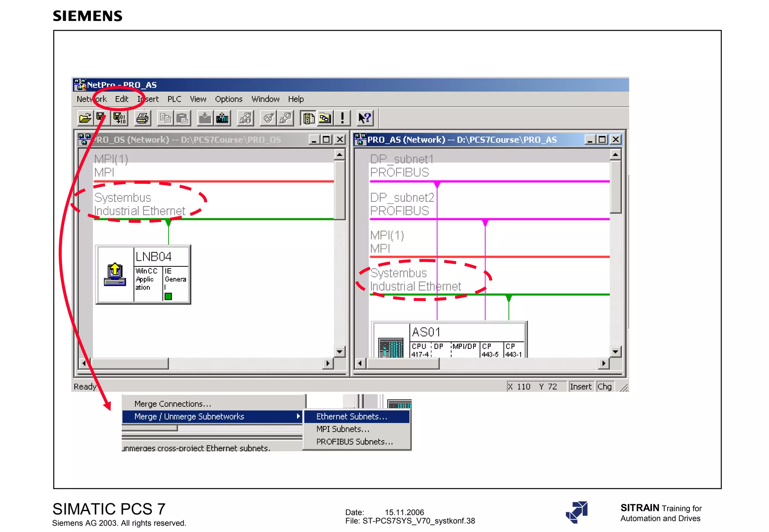This screenshot has width=769, height=532.
Task: Open the Network menu
Action: click(x=92, y=99)
